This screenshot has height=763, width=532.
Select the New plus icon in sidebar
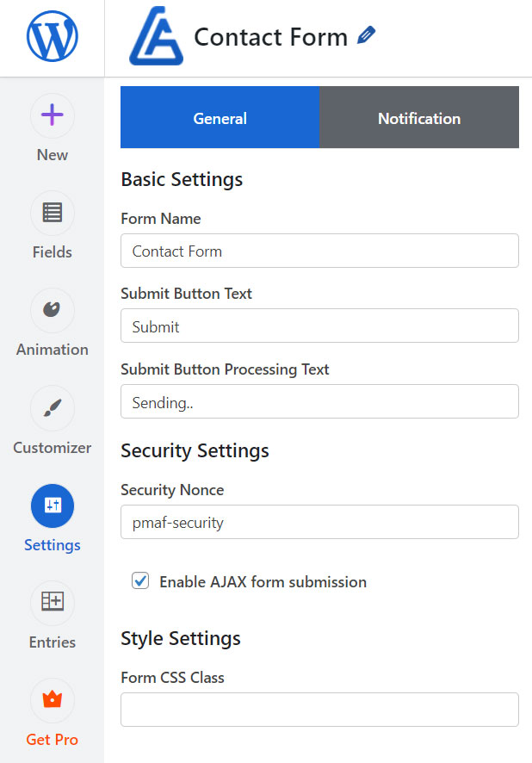tap(52, 115)
